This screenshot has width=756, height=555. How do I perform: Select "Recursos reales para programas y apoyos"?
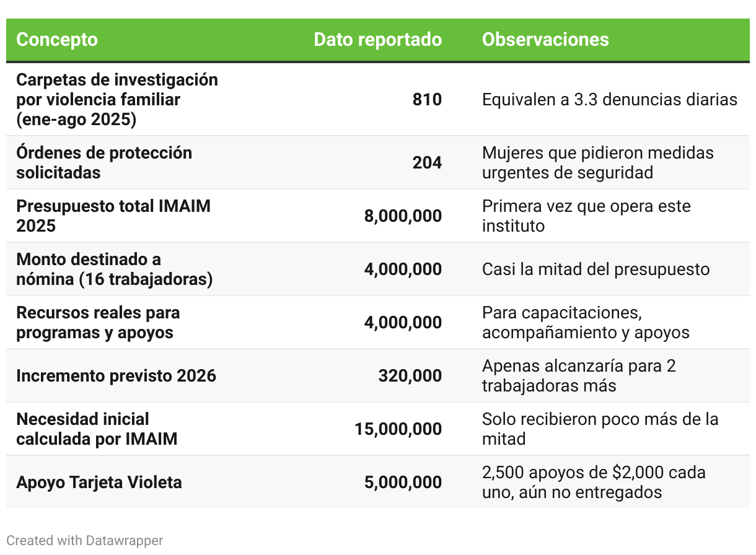(x=98, y=322)
